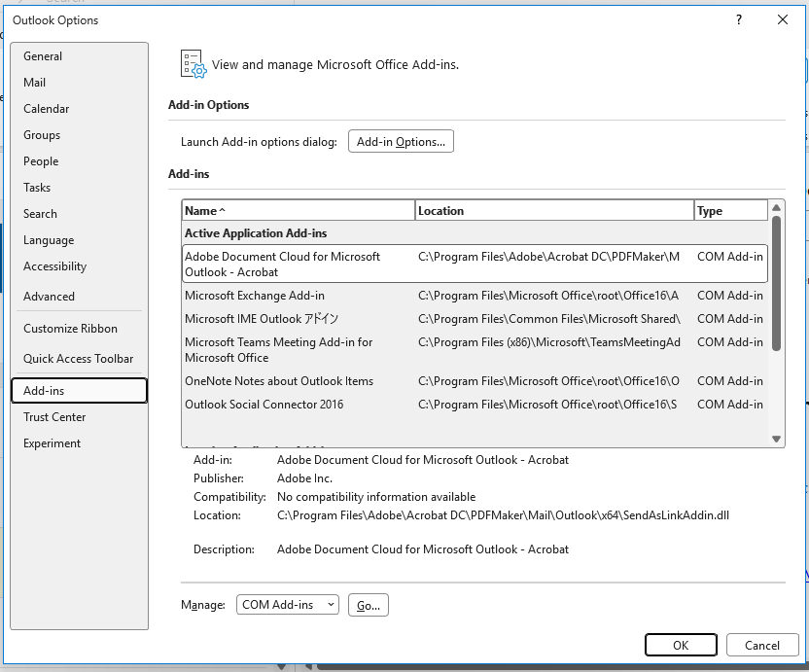Sort by the Type column header
Screen dimensions: 809x672
[x=730, y=211]
